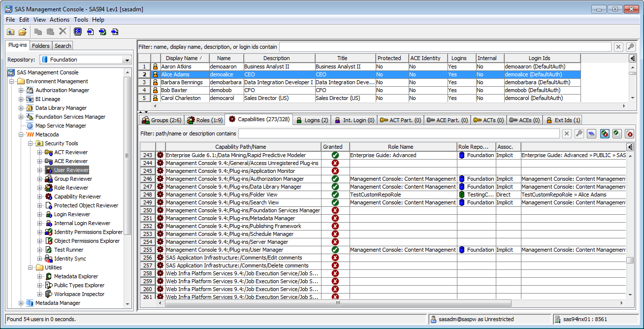
Task: Click the capabilities filter magnifier icon
Action: (579, 133)
